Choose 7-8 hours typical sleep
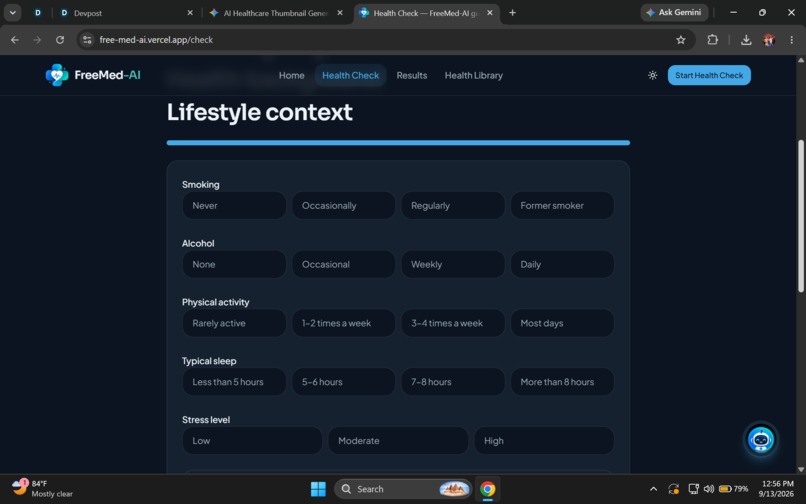Screen dimensions: 806x504 click(x=453, y=382)
